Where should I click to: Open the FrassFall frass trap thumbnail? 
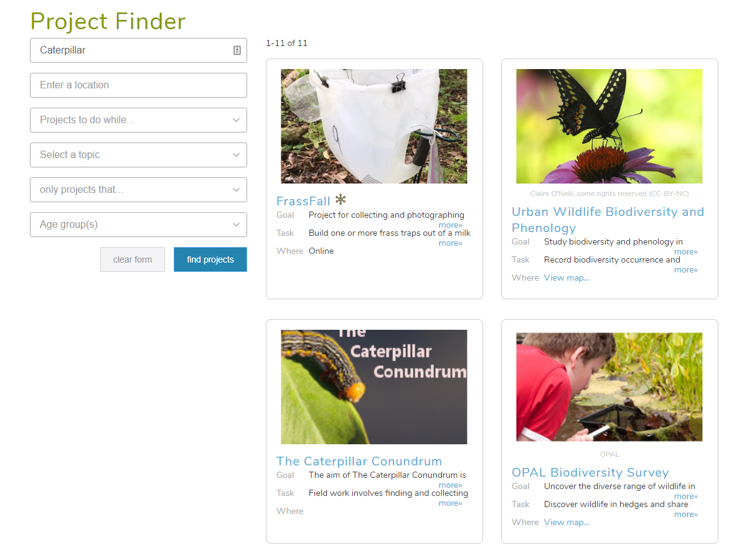click(374, 126)
